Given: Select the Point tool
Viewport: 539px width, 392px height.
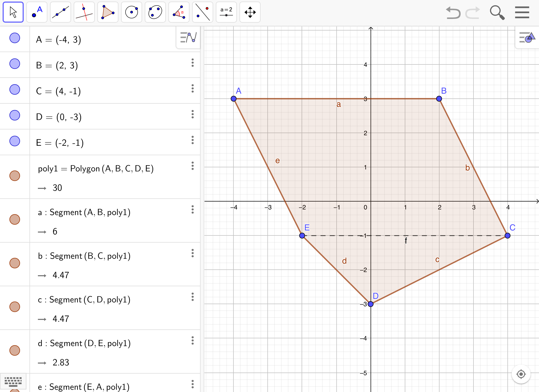Looking at the screenshot, I should pyautogui.click(x=37, y=12).
